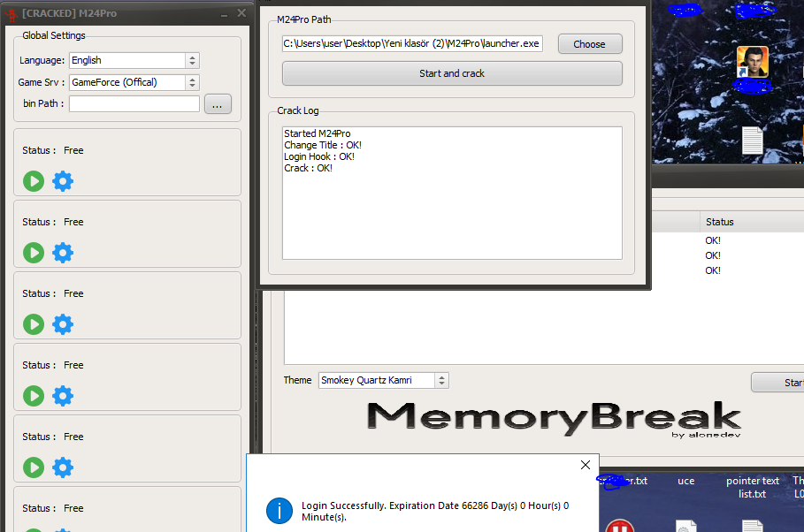Open settings gear of third status slot
Image resolution: width=804 pixels, height=532 pixels.
tap(63, 324)
